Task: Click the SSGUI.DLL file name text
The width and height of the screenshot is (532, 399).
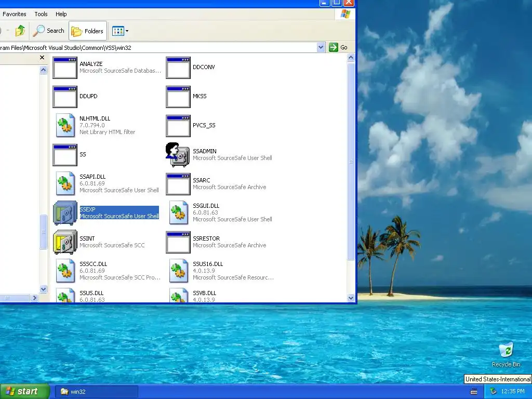Action: click(x=206, y=206)
